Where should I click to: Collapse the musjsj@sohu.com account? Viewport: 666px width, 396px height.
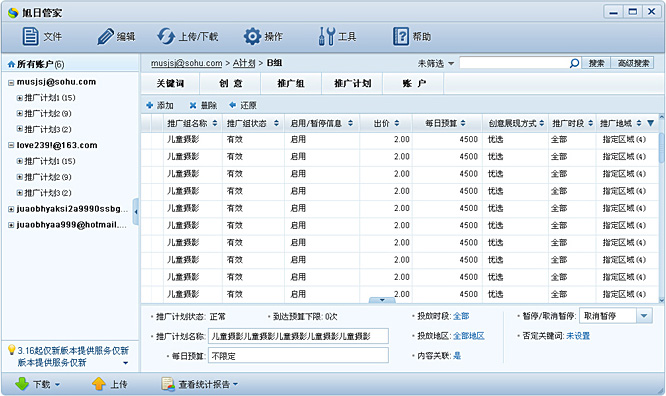(11, 82)
